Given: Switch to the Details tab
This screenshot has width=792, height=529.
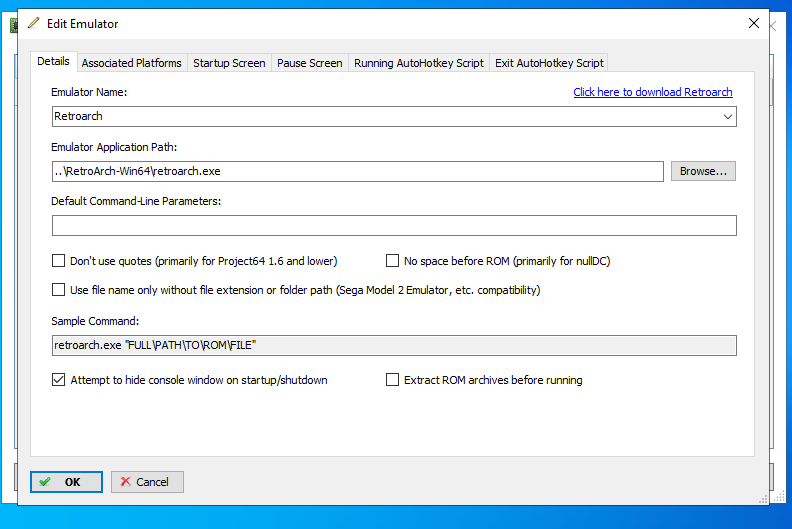Looking at the screenshot, I should 54,62.
